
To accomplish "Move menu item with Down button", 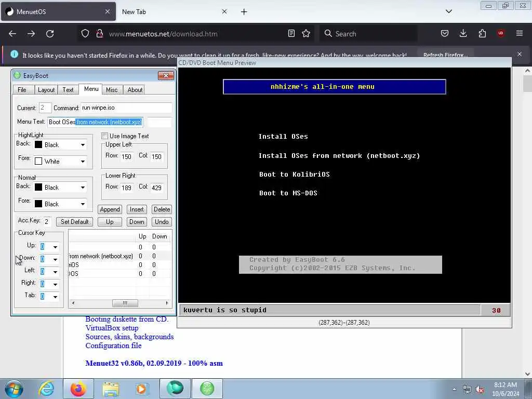I will 137,222.
